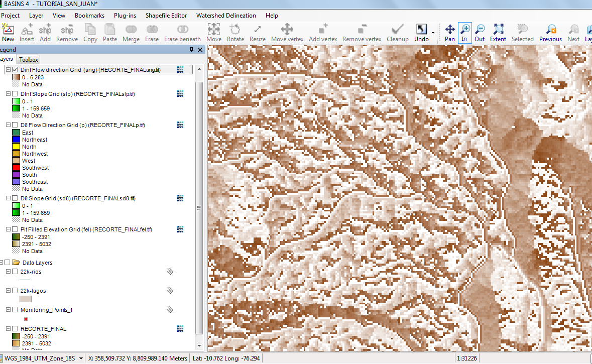592x364 pixels.
Task: Collapse the D8 Slope Grid legend
Action: [x=8, y=198]
